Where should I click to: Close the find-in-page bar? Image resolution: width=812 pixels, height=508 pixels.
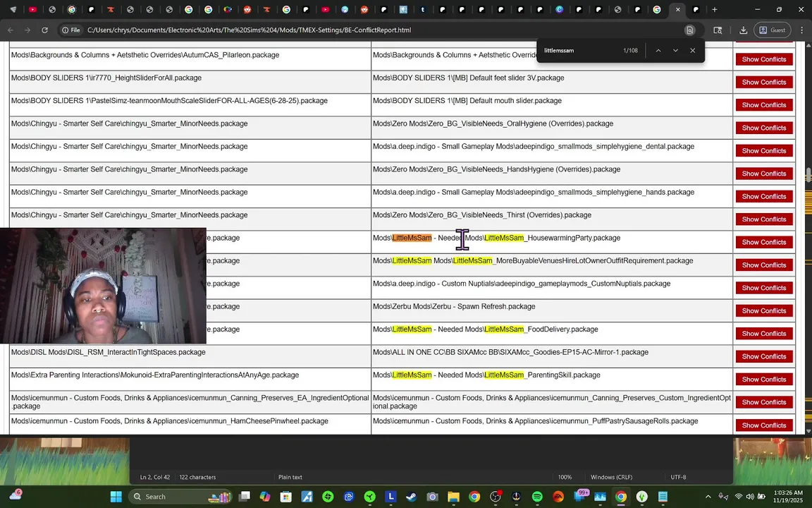coord(692,50)
